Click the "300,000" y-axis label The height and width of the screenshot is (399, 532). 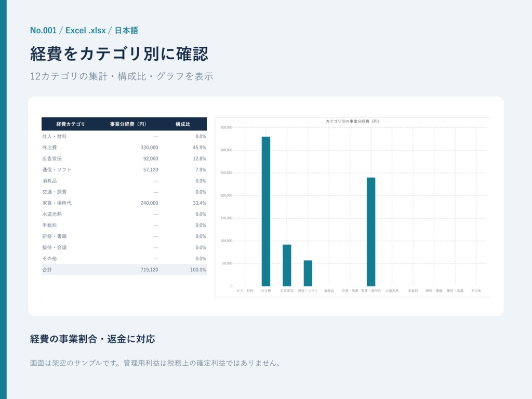[x=227, y=150]
